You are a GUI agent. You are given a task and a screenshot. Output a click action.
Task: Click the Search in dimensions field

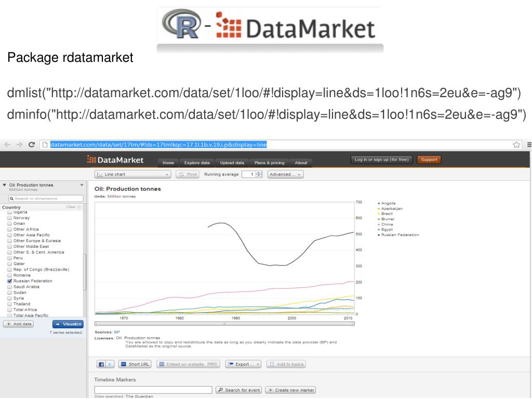[x=46, y=198]
